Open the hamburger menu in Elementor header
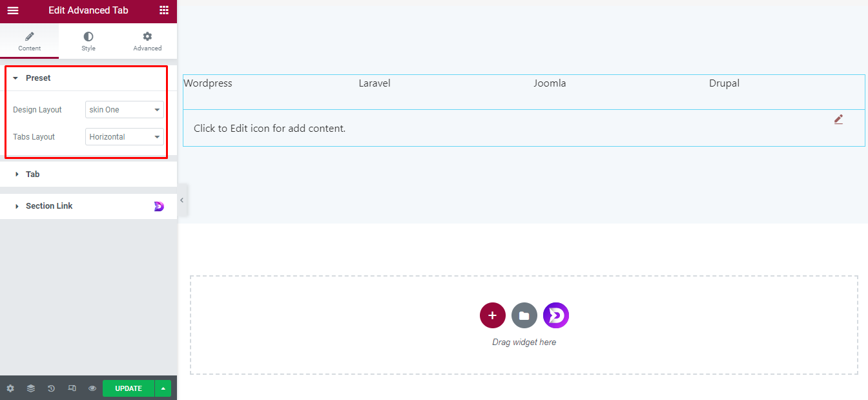Screen dimensions: 868x400 [13, 10]
